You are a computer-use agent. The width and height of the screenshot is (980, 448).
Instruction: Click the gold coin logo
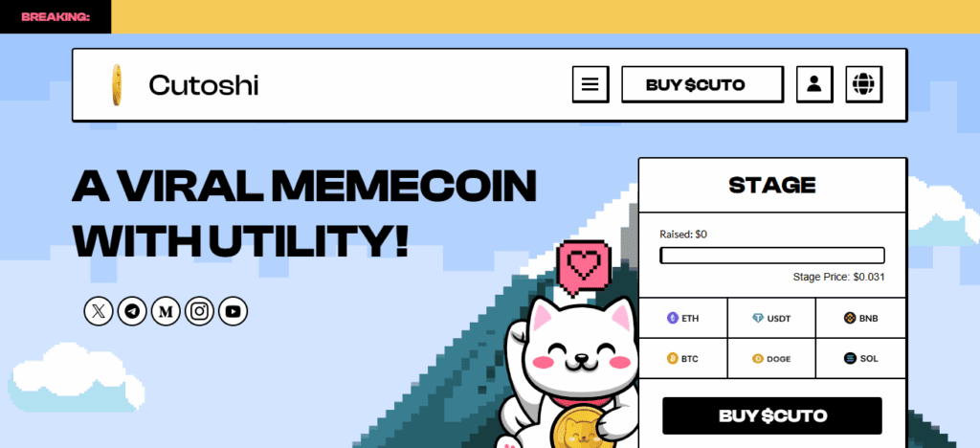[x=116, y=85]
